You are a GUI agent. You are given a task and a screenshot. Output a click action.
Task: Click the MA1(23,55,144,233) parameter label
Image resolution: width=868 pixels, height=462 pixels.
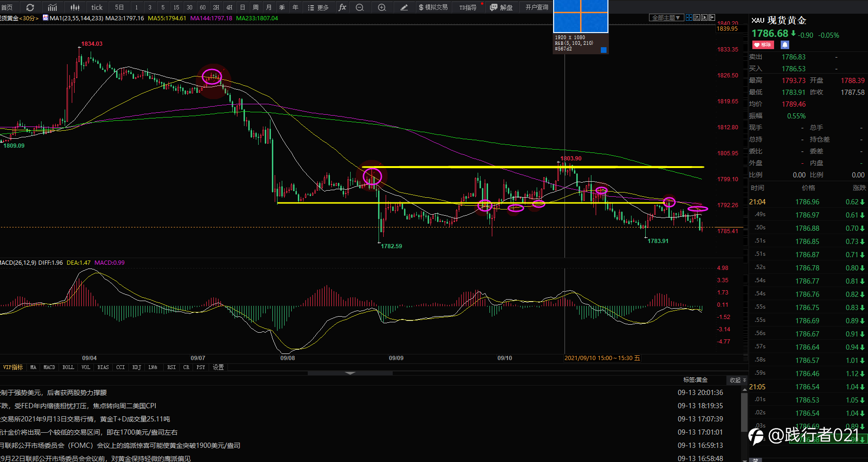click(76, 18)
